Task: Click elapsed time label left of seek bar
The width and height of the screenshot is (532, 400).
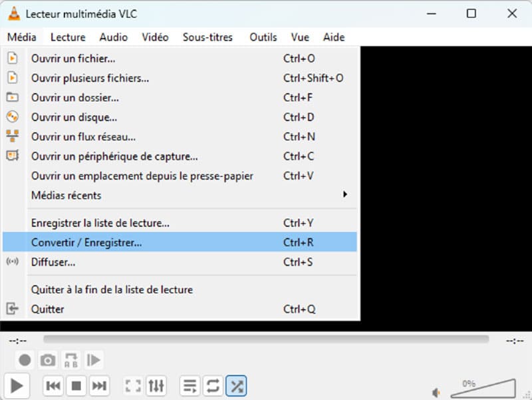Action: [x=18, y=341]
